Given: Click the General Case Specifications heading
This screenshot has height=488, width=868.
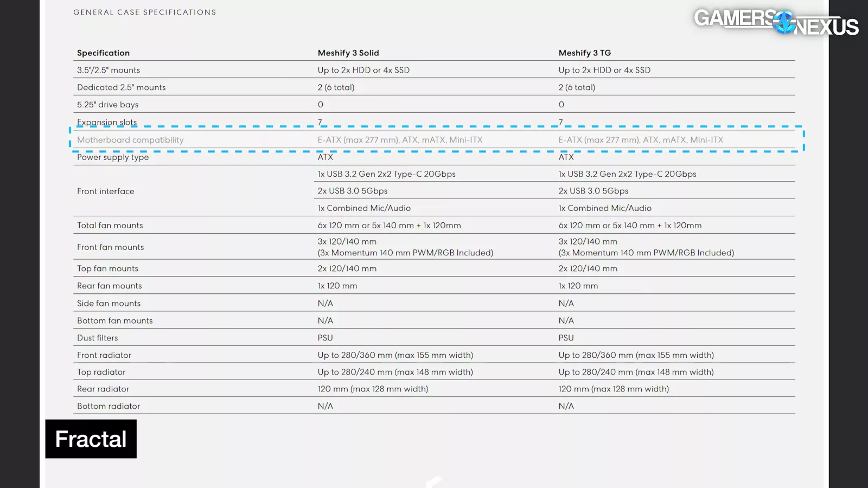Looking at the screenshot, I should 145,12.
